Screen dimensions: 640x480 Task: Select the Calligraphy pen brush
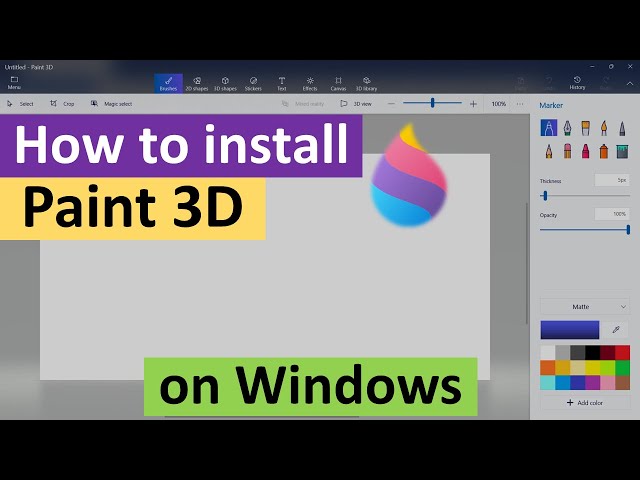click(x=567, y=128)
